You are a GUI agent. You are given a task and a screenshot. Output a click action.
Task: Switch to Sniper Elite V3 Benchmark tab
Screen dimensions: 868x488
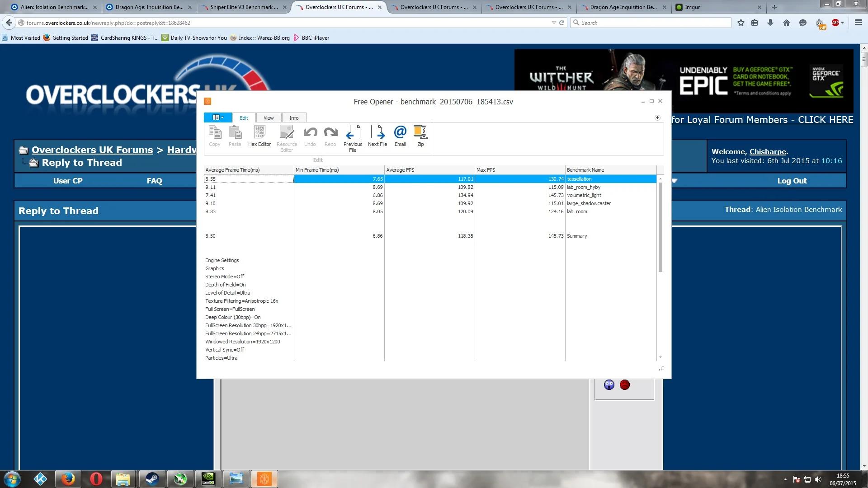point(244,7)
